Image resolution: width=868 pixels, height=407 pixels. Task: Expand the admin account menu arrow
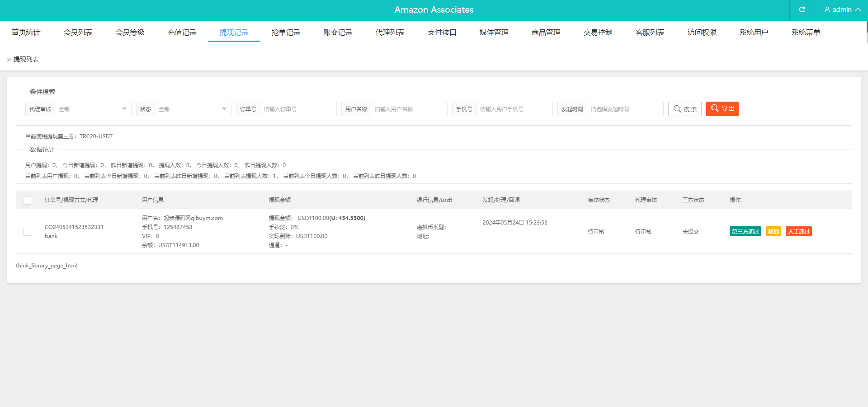[858, 9]
